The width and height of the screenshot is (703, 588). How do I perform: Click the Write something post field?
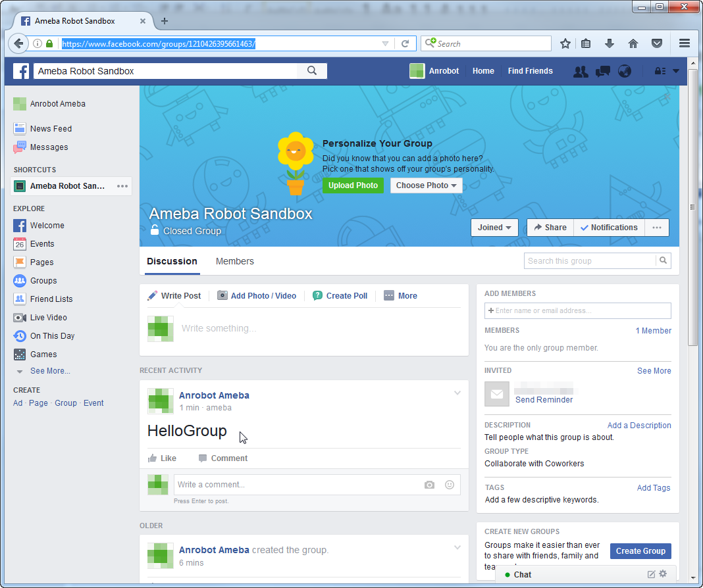coord(321,328)
